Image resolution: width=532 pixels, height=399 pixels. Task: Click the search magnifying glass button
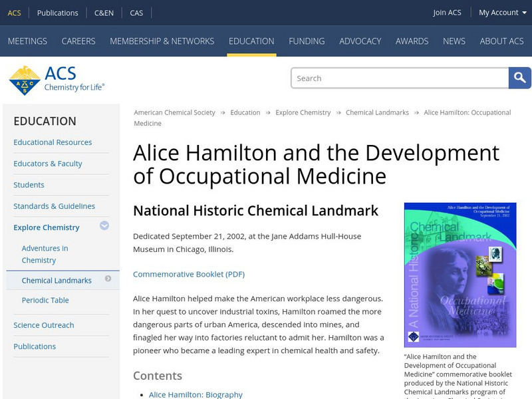(519, 78)
